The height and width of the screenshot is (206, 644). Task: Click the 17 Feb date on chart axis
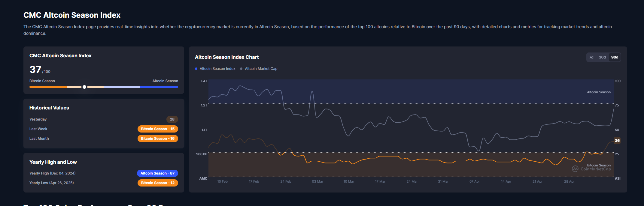(x=254, y=181)
